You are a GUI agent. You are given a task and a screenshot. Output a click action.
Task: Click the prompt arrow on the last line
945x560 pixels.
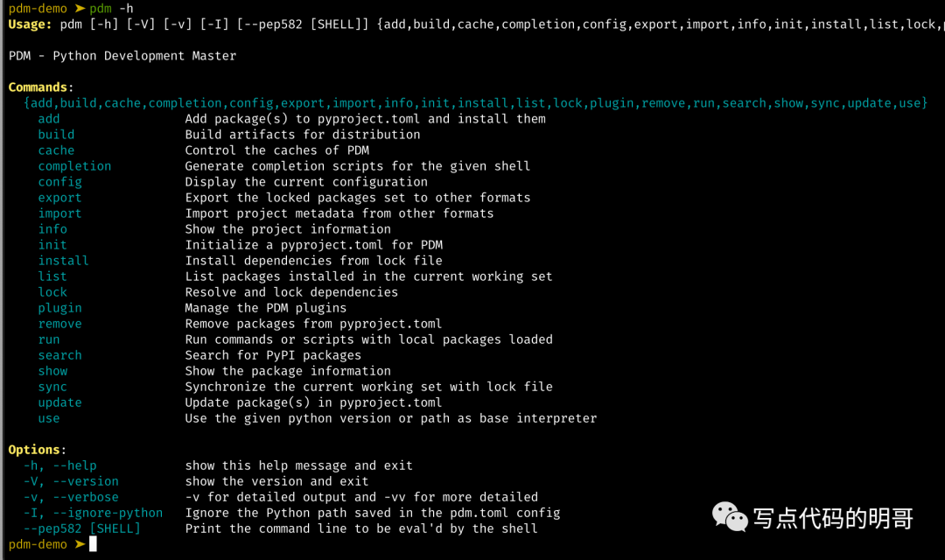pyautogui.click(x=80, y=544)
